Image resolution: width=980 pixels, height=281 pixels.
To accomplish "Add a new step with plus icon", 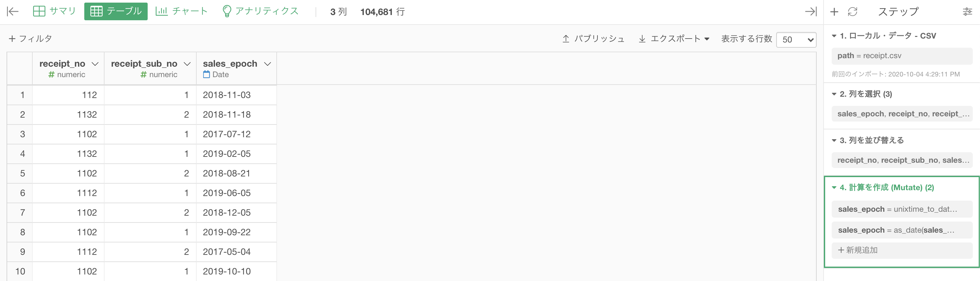I will coord(834,12).
